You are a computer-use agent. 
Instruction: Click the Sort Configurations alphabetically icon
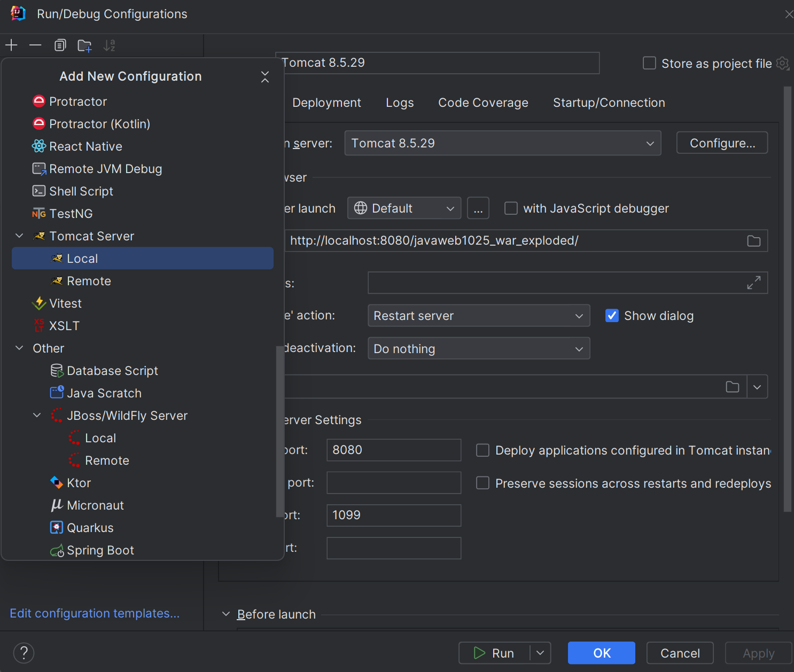click(x=109, y=45)
